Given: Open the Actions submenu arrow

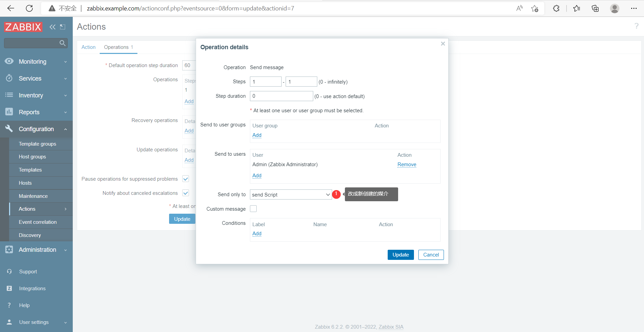Looking at the screenshot, I should 65,209.
